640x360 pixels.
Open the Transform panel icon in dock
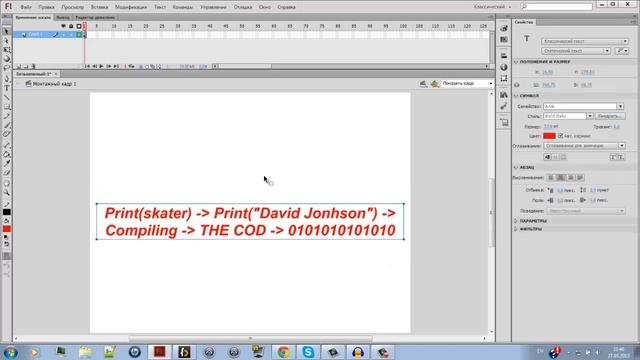tap(504, 78)
